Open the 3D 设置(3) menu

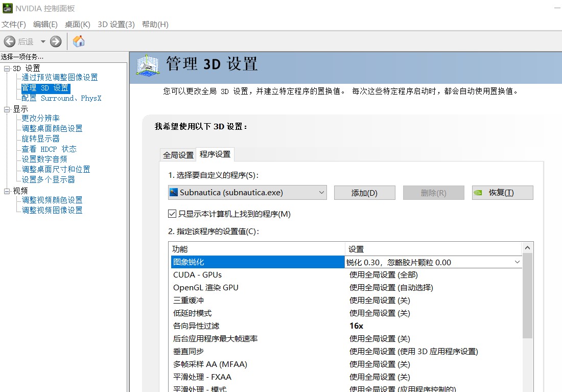coord(116,25)
